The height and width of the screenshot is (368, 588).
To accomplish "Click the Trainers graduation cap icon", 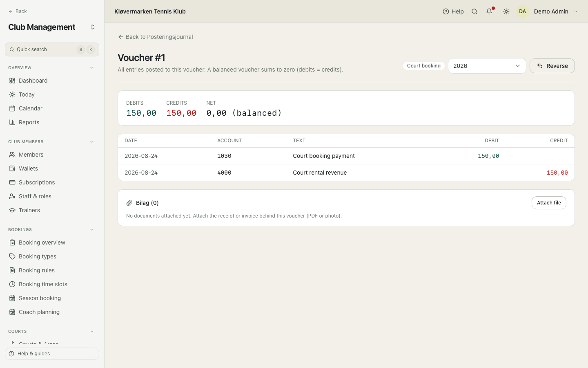I will (12, 210).
